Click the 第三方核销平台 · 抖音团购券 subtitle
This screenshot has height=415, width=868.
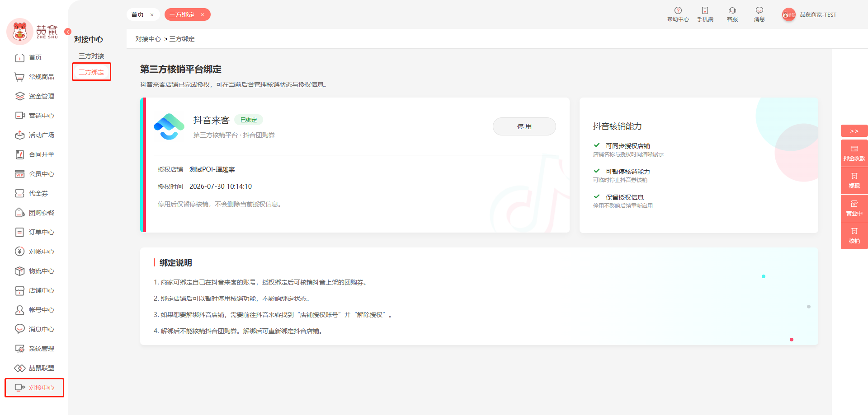click(x=234, y=135)
